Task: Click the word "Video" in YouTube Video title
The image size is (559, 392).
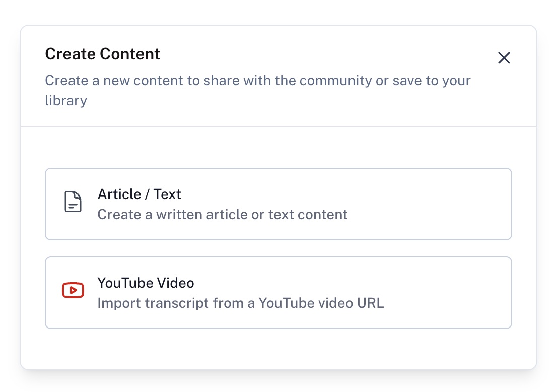Action: (x=175, y=283)
